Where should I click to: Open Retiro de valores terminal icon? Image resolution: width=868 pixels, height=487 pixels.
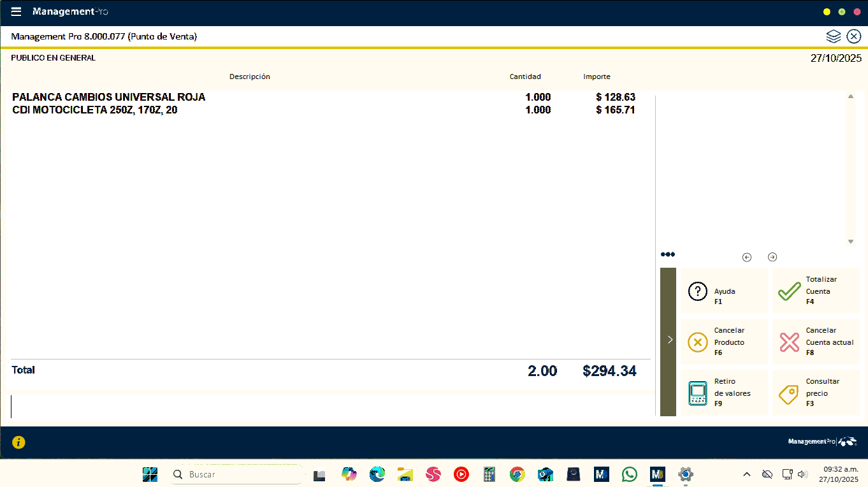698,393
